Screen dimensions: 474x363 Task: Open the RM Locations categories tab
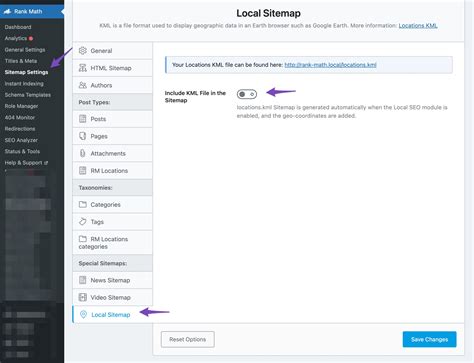click(x=113, y=243)
